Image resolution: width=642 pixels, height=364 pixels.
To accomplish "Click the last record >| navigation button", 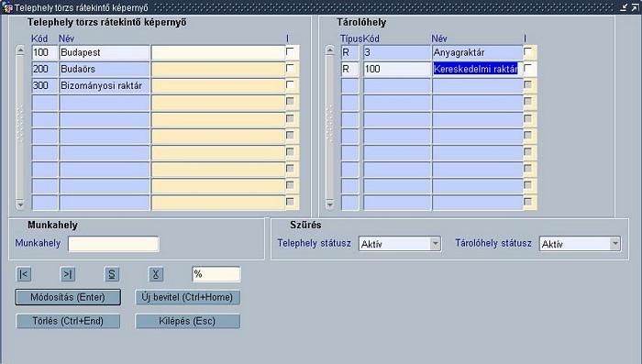I will tap(68, 274).
